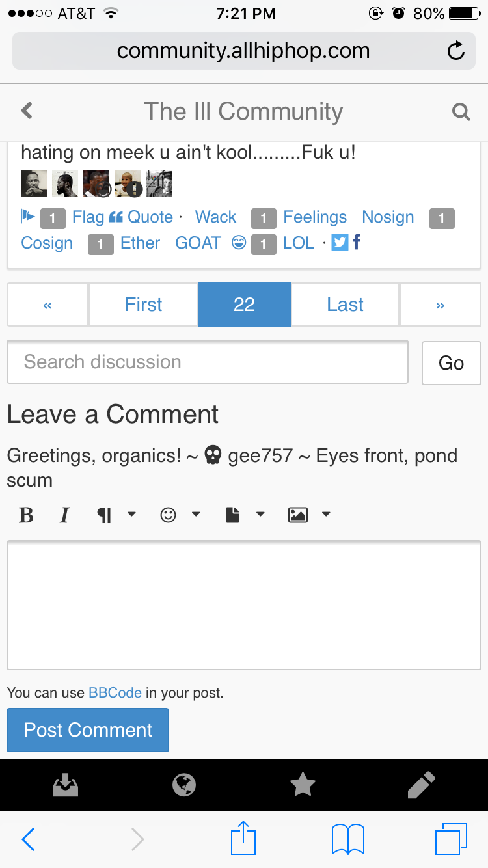This screenshot has height=868, width=488.
Task: Open the file attachment dropdown
Action: [x=245, y=515]
